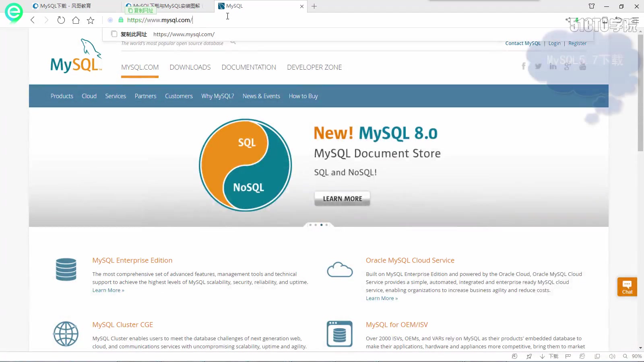Go back to the previous page

click(33, 20)
